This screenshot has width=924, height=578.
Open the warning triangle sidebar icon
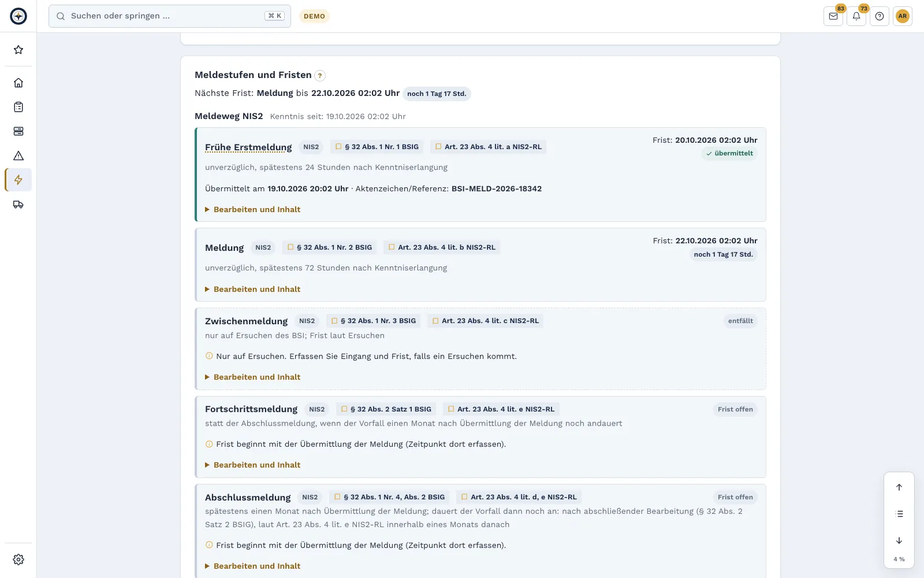(18, 155)
